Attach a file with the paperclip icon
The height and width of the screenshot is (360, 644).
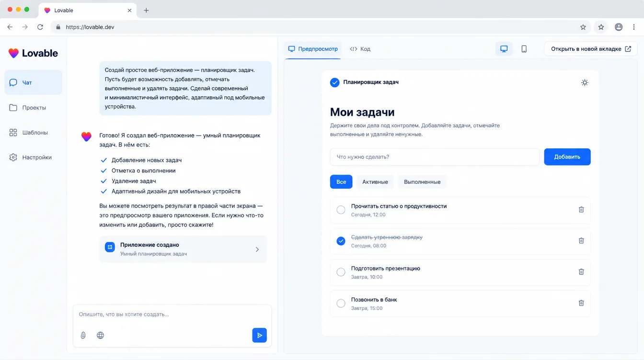(83, 335)
